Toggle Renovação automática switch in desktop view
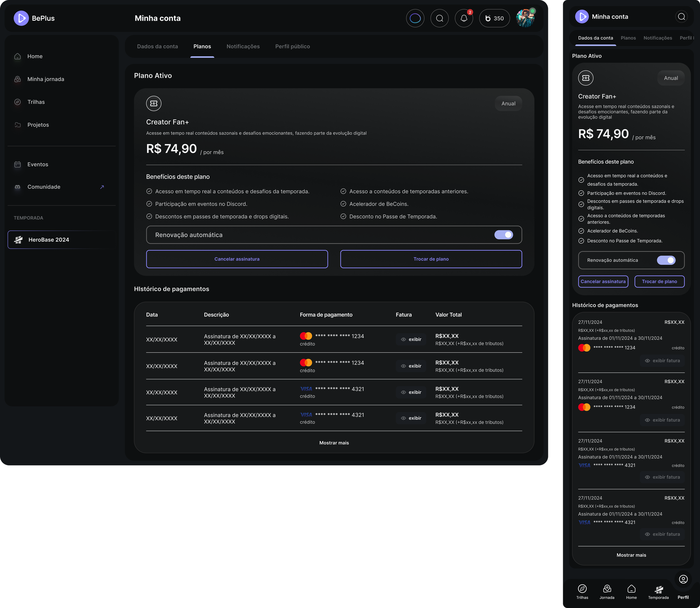 pos(503,235)
